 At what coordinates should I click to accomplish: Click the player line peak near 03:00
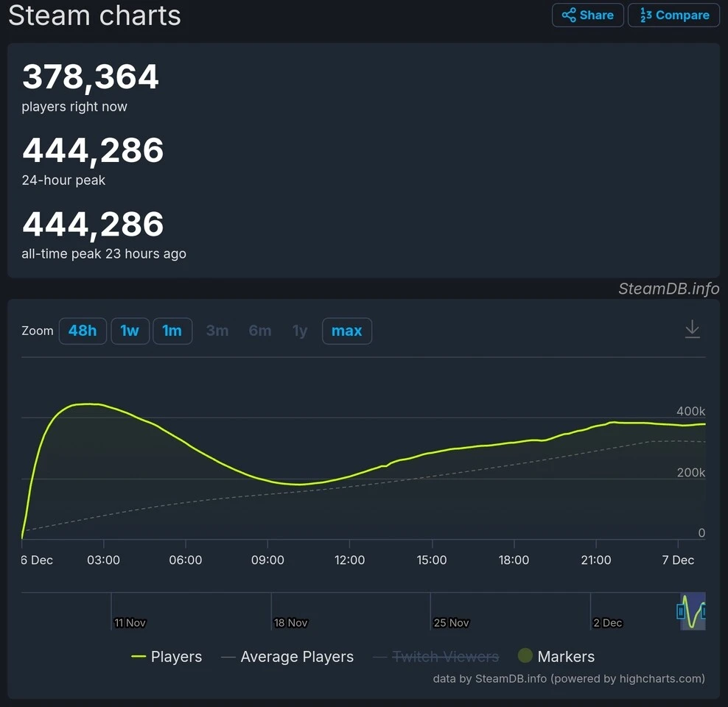point(88,404)
